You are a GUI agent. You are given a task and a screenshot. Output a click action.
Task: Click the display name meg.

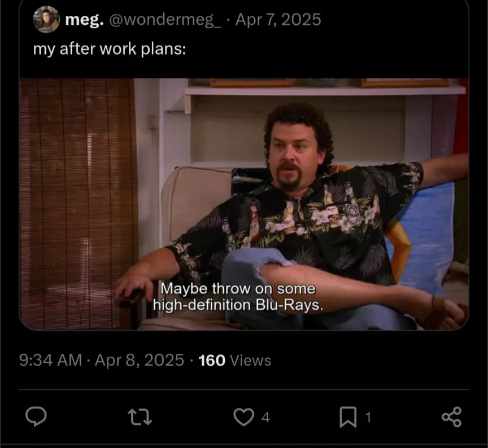(84, 20)
